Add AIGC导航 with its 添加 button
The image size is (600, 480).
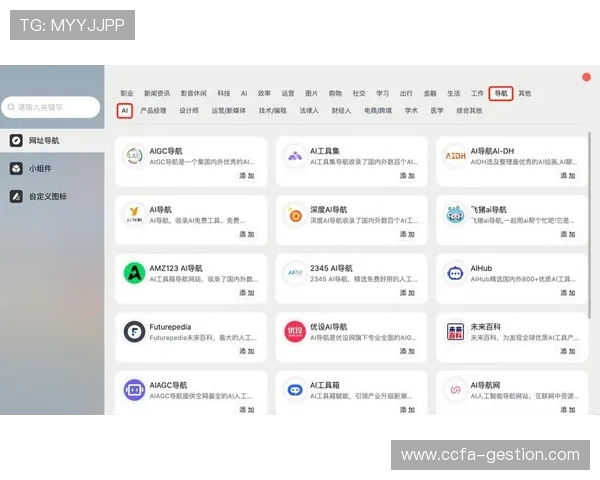(x=247, y=176)
